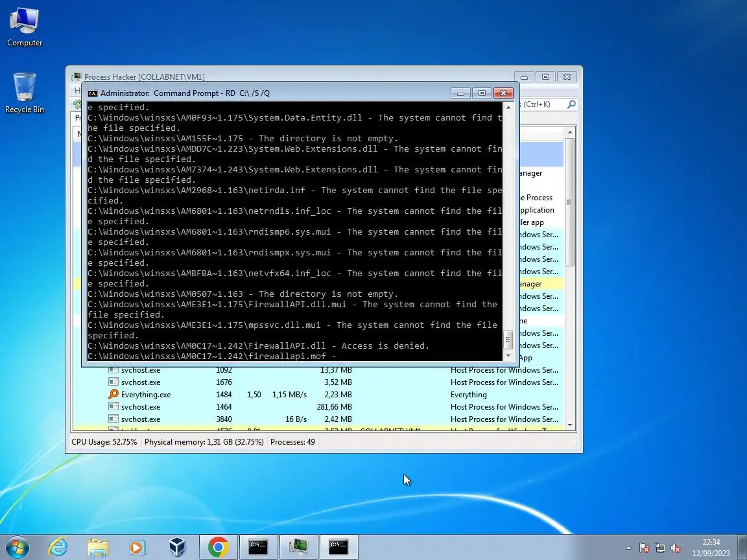
Task: Click the 1,15 MB/s I/O value
Action: (290, 394)
